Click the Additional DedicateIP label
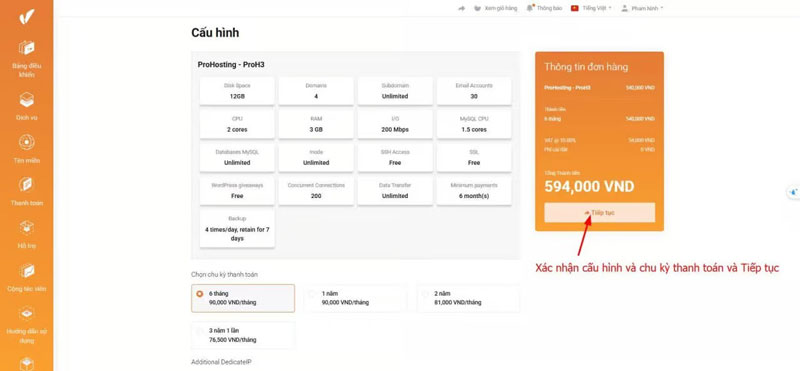 (221, 362)
